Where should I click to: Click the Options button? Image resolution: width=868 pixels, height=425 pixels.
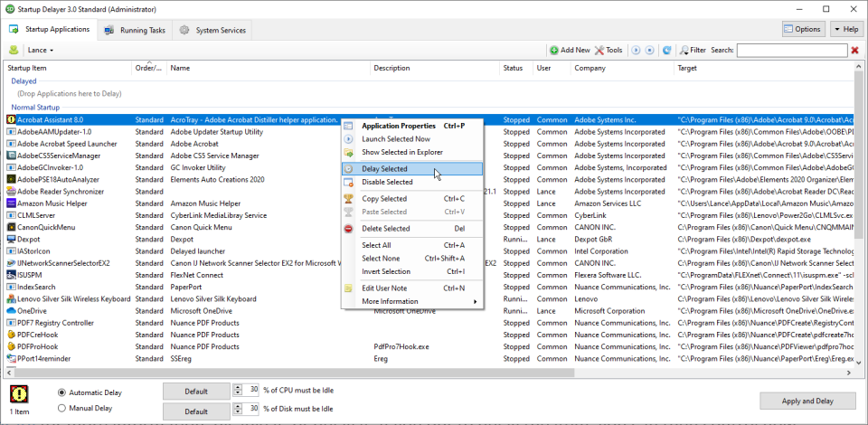click(x=803, y=29)
